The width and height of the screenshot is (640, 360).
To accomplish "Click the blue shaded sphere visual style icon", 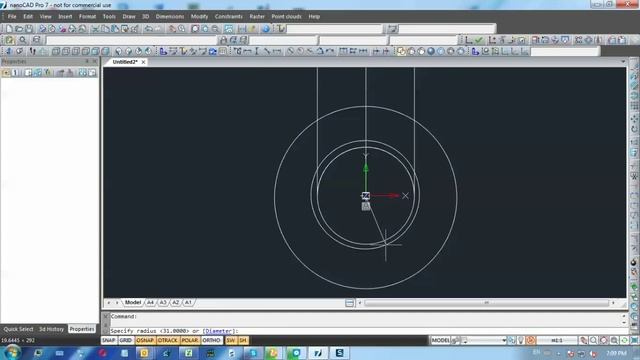I will tap(431, 51).
